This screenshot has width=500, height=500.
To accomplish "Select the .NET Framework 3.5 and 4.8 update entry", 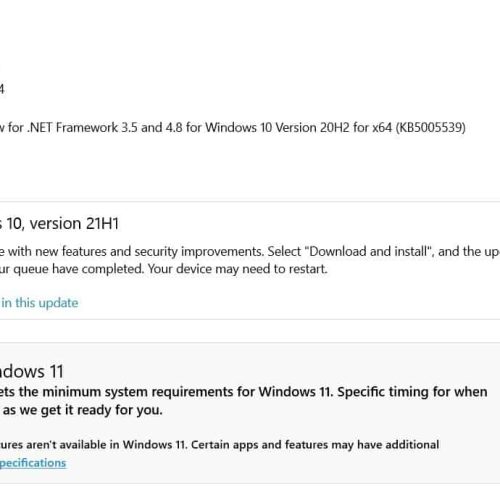I will pyautogui.click(x=233, y=127).
